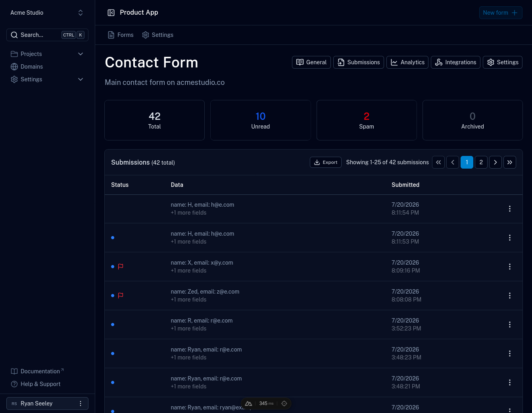Go to next page of submissions
This screenshot has height=413, width=532.
pyautogui.click(x=496, y=162)
